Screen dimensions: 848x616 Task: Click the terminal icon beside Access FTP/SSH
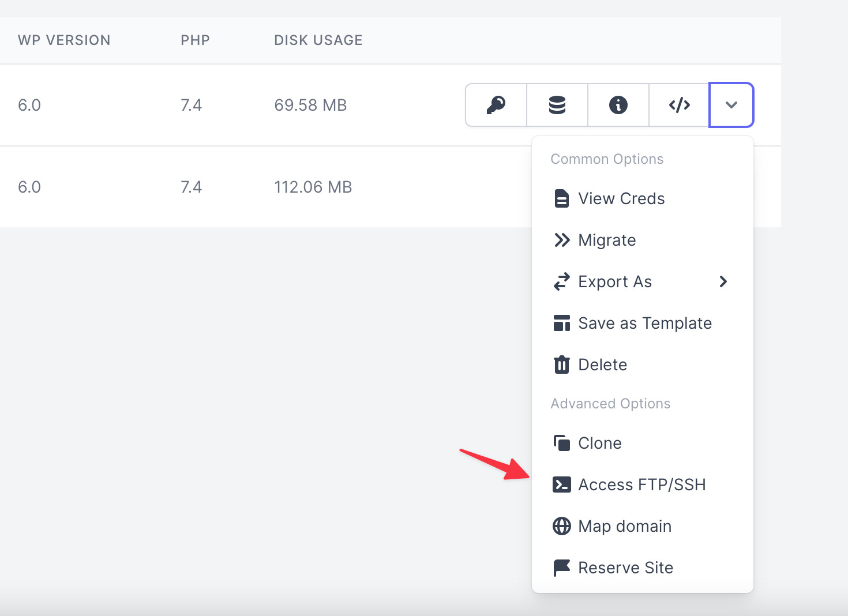[x=562, y=484]
